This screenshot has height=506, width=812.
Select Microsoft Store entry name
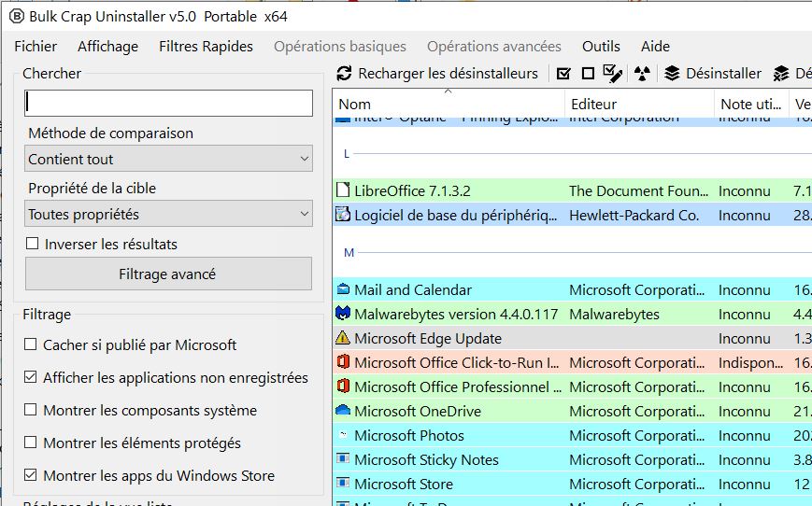coord(404,485)
